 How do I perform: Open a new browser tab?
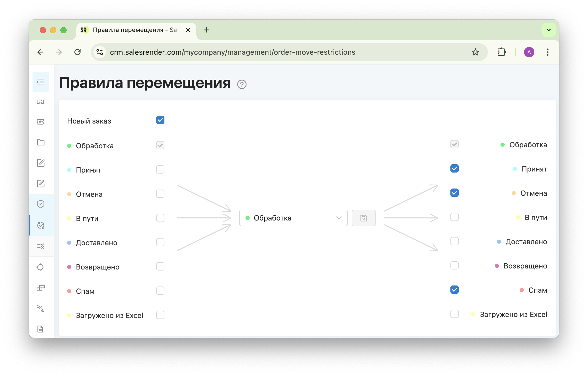(206, 30)
